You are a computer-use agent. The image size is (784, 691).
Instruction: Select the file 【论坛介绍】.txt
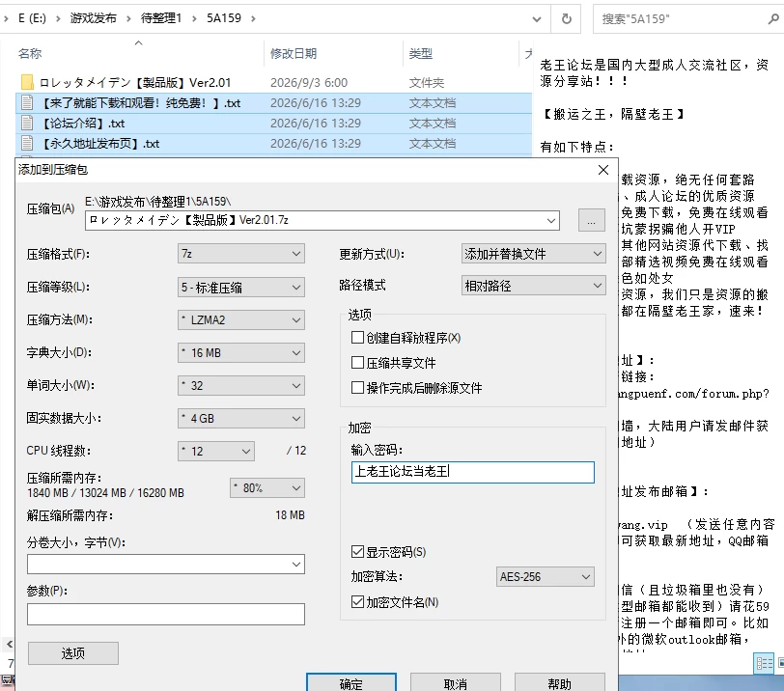click(x=82, y=124)
